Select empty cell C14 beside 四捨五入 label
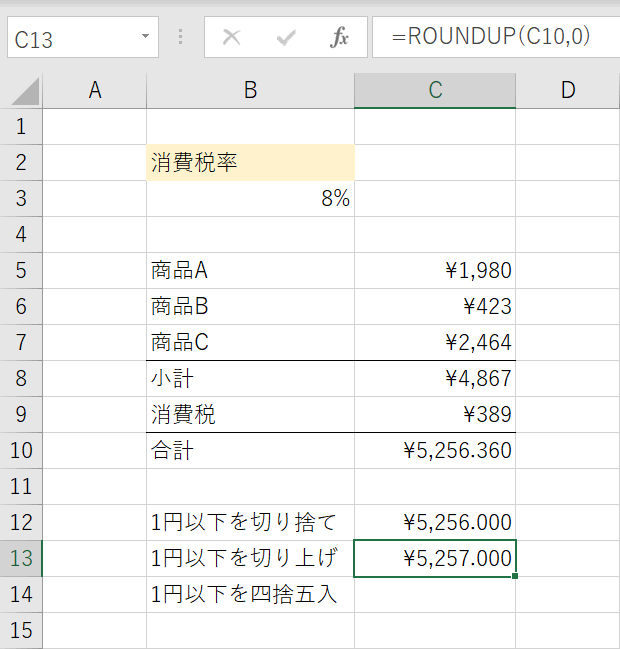Screen dimensions: 620x649 pyautogui.click(x=435, y=595)
